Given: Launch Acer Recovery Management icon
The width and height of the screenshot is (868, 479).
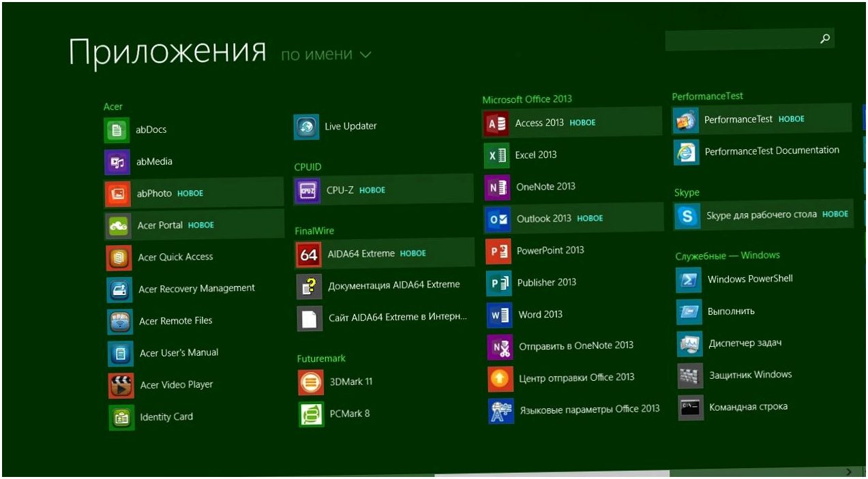Looking at the screenshot, I should pyautogui.click(x=119, y=290).
